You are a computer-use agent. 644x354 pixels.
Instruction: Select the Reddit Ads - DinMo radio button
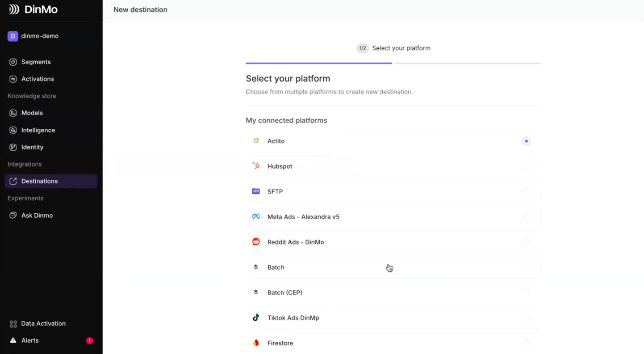coord(527,242)
